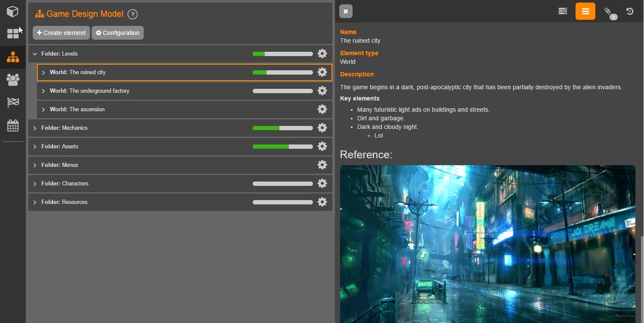Click the Create element button

(x=61, y=32)
